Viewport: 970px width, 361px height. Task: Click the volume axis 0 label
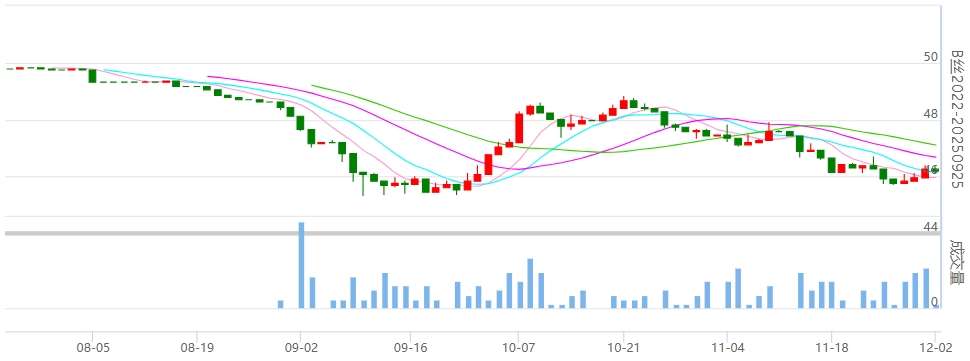935,302
